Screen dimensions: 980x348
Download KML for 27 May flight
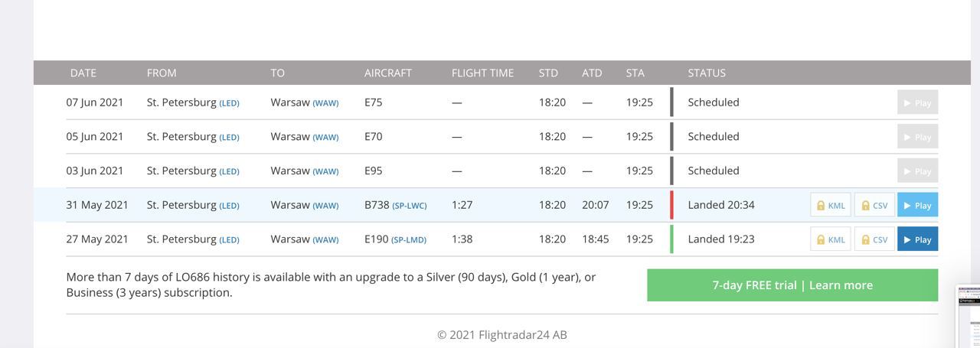831,239
